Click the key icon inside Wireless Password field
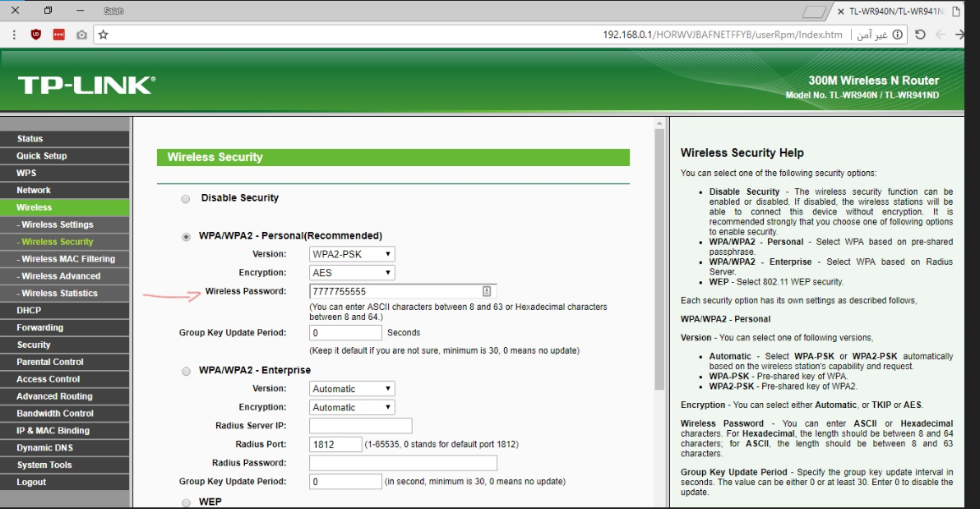This screenshot has height=509, width=980. click(486, 291)
